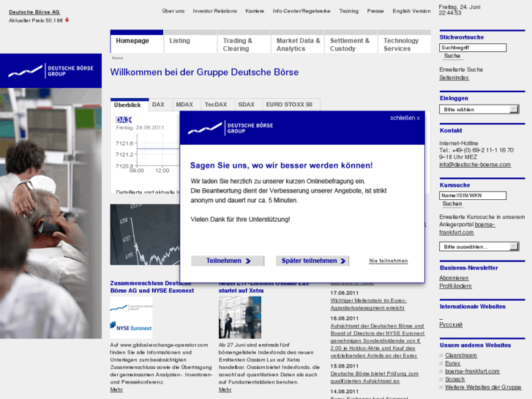
Task: Open the Homepage navigation tab
Action: tap(136, 42)
